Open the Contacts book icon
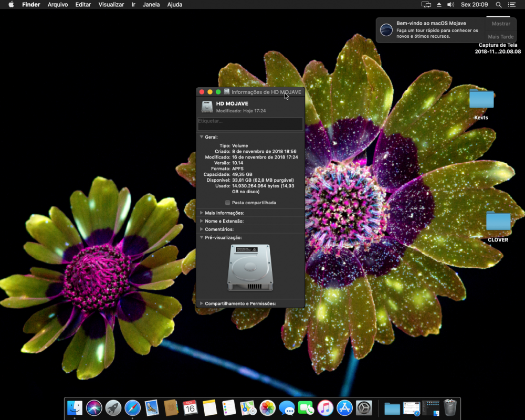Viewport: 525px width, 420px height. [171, 408]
